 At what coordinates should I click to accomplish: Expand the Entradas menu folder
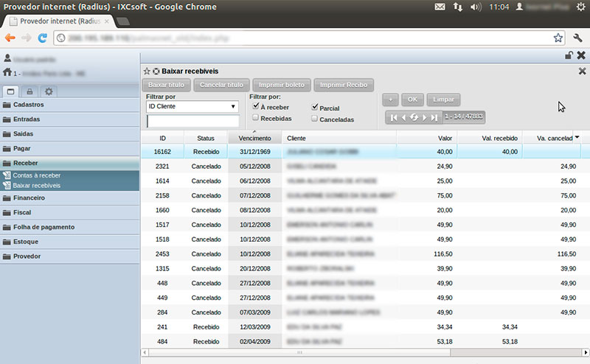69,119
